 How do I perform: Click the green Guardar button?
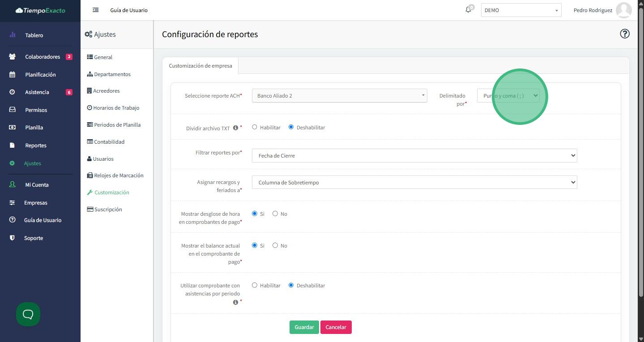click(x=304, y=327)
